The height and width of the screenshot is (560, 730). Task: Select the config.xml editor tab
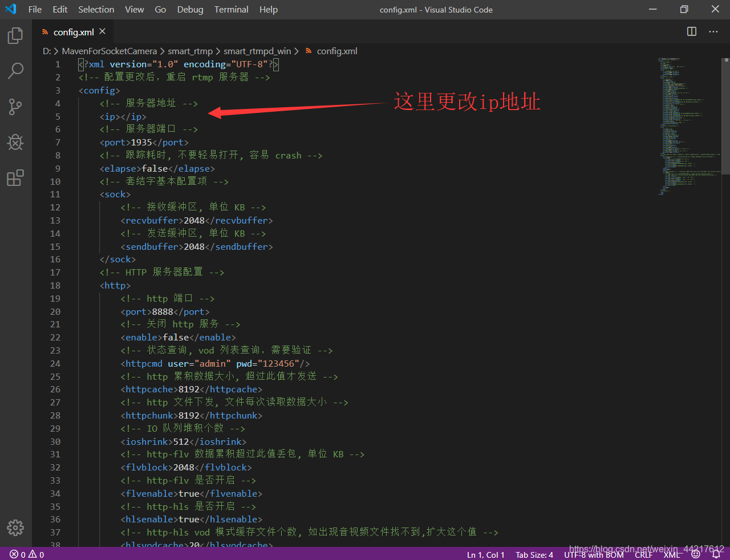pos(73,32)
